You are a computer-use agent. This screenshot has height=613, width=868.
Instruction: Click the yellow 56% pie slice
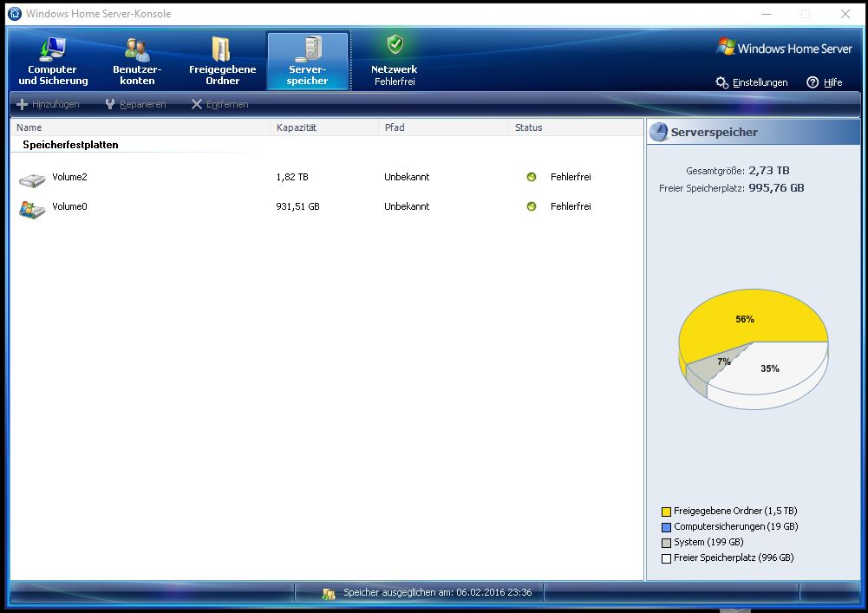745,320
